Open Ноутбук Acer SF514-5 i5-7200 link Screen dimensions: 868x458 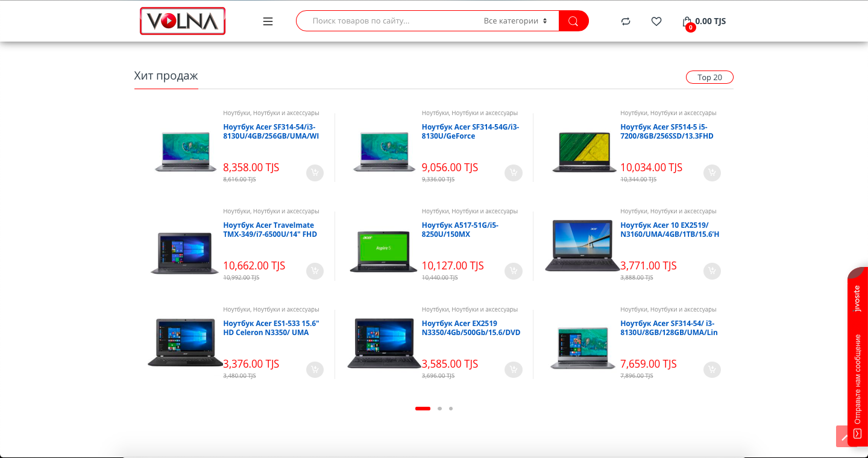[x=667, y=131]
